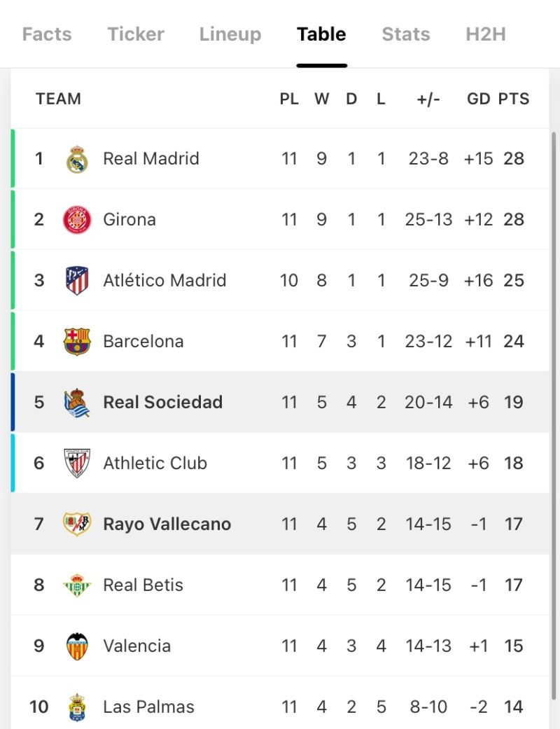Tap the Las Palmas club crest
This screenshot has width=560, height=729.
(x=77, y=707)
